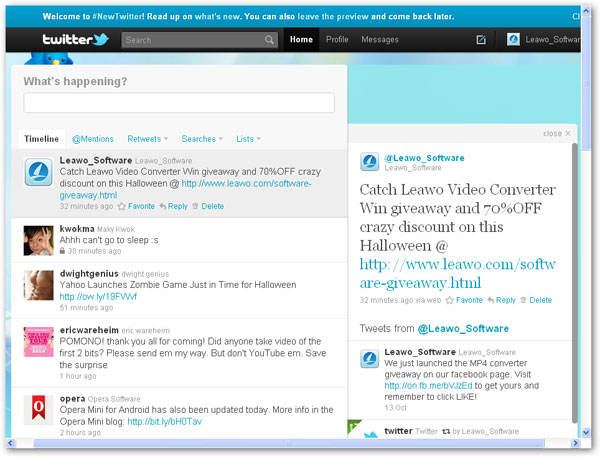Click the Delete trash in the timeline Leawo tweet
600x457 pixels.
(x=195, y=206)
